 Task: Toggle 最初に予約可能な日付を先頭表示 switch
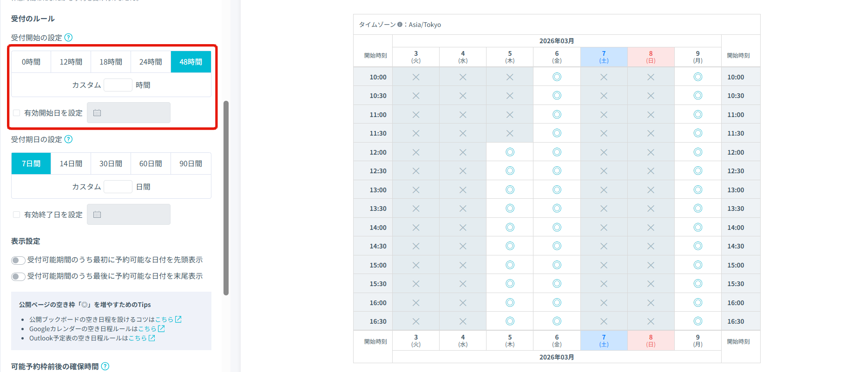[18, 260]
